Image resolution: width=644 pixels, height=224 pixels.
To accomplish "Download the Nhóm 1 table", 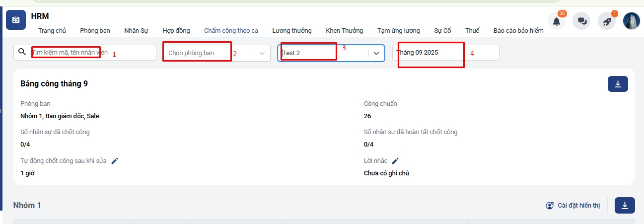I will 625,205.
